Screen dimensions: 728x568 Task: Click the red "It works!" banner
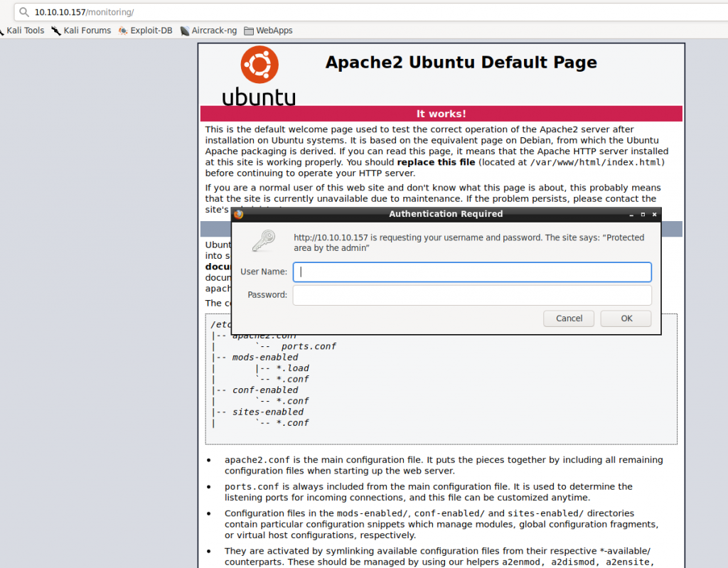coord(441,114)
